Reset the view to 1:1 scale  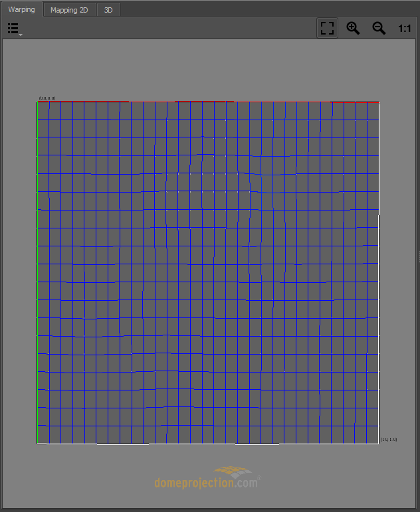[x=404, y=29]
